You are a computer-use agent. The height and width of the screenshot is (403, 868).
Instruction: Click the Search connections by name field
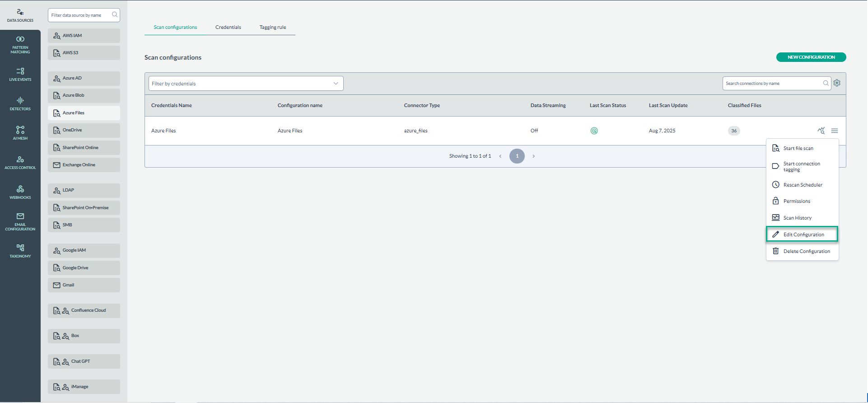click(x=772, y=84)
